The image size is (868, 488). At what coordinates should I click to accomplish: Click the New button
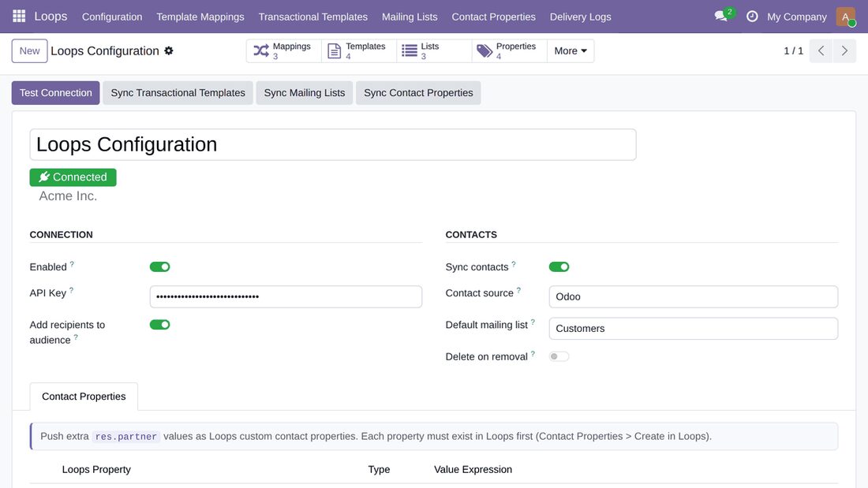29,51
